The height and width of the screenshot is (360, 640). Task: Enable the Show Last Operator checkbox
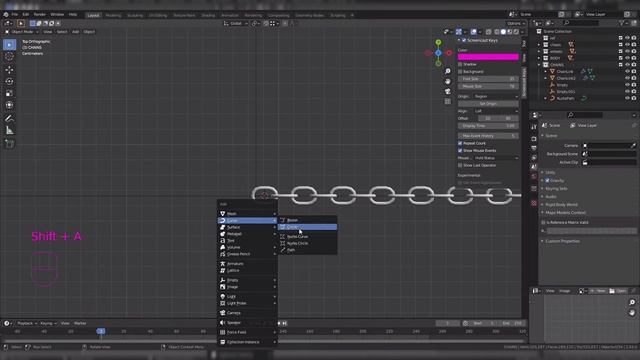[460, 165]
